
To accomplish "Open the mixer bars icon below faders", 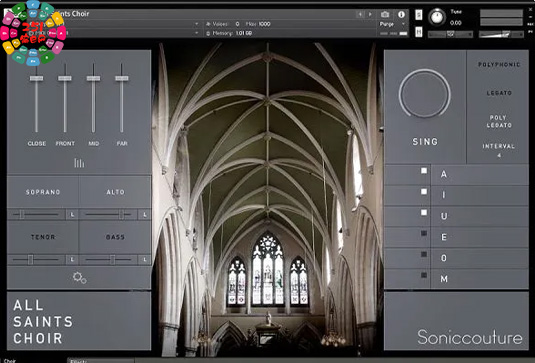I will pyautogui.click(x=79, y=163).
